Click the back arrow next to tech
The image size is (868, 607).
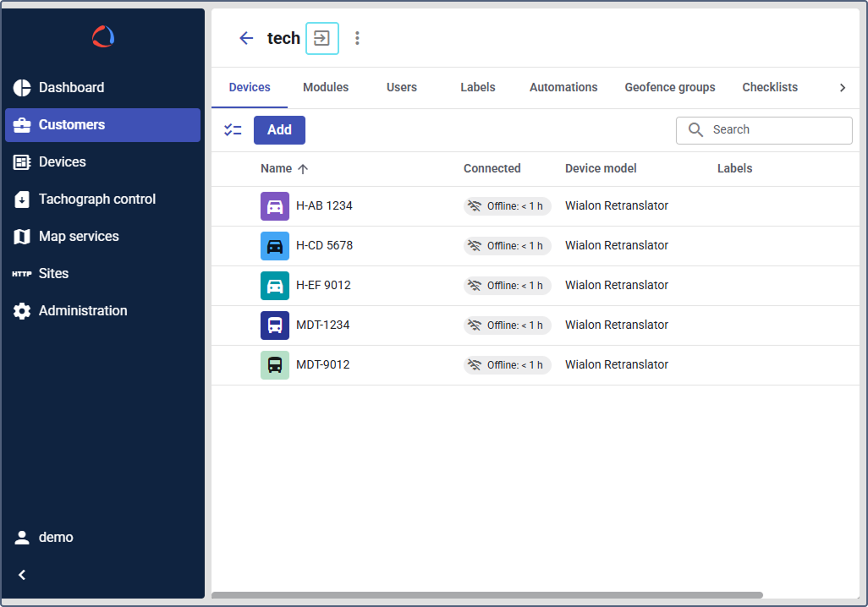246,38
